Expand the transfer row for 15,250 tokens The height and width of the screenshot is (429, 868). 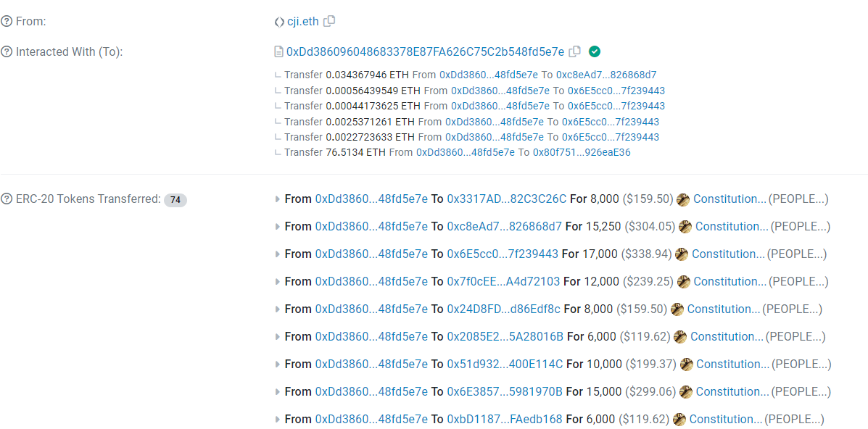tap(278, 226)
